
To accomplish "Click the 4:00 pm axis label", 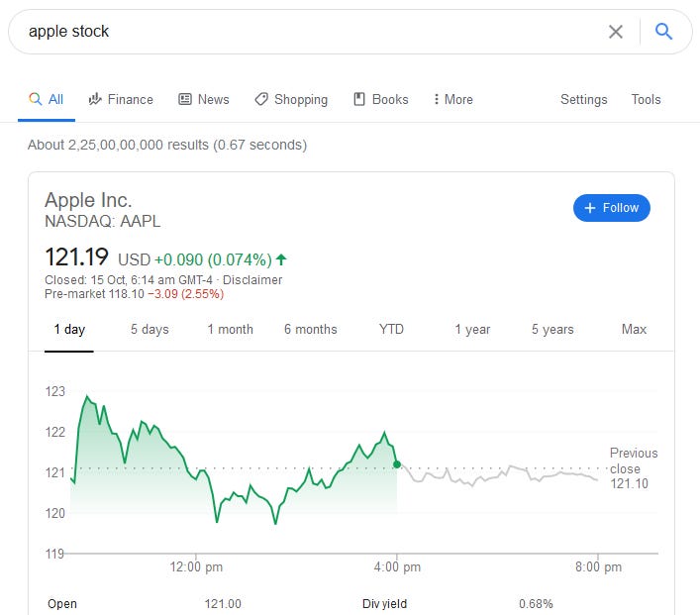I will coord(397,567).
